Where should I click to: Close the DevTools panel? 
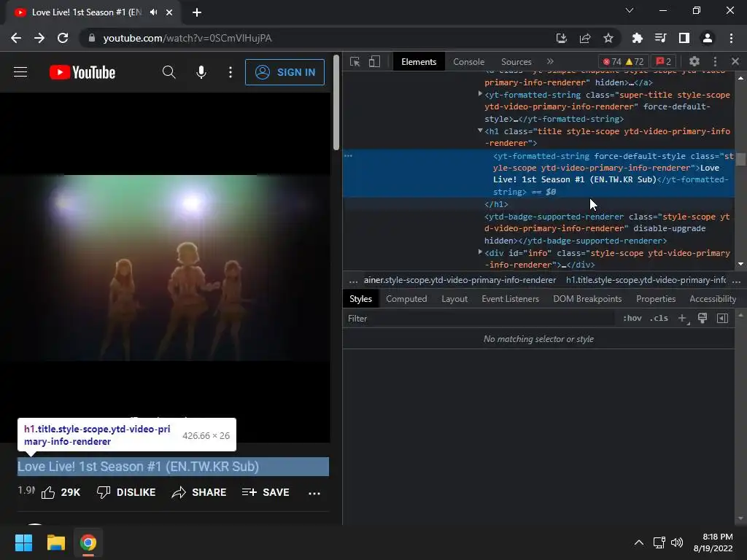735,61
